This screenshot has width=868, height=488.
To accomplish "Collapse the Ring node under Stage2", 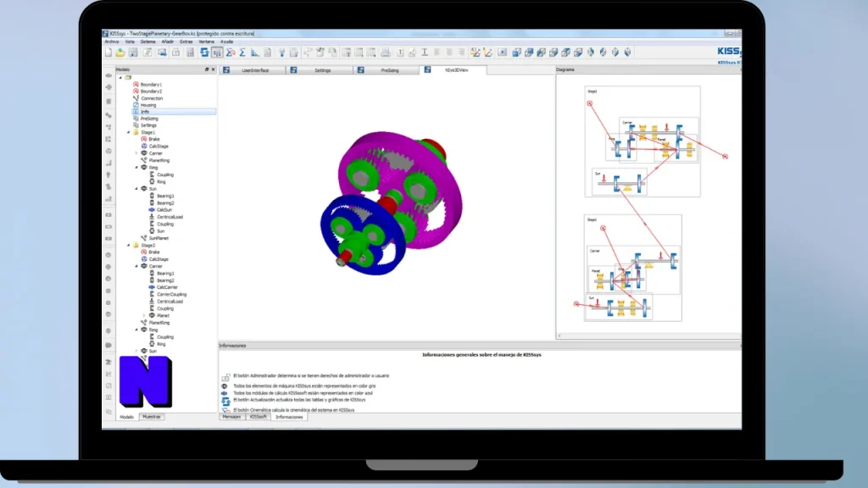I will pyautogui.click(x=136, y=330).
